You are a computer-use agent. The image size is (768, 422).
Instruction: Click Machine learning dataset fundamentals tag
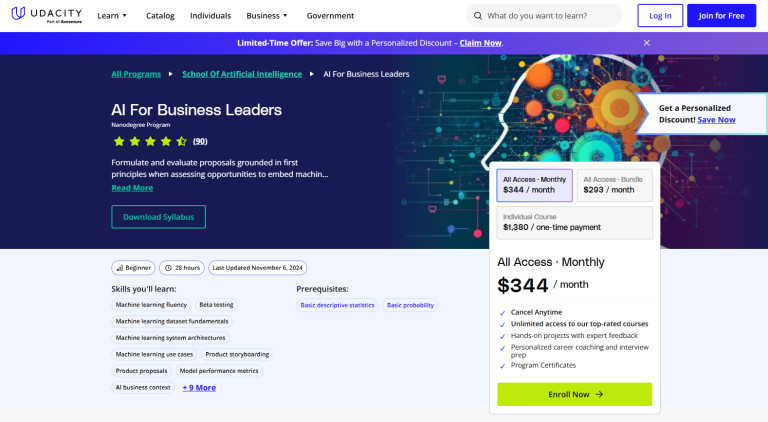click(x=172, y=321)
